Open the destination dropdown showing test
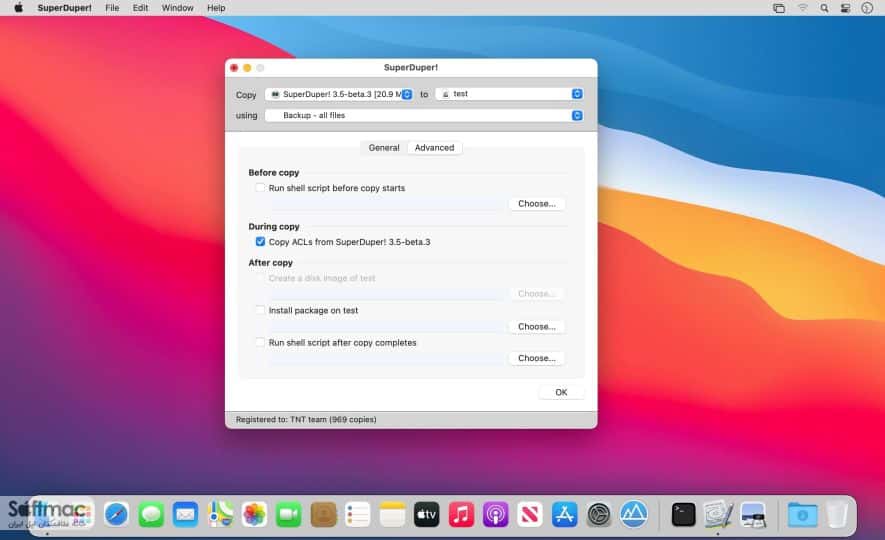Viewport: 885px width, 540px height. (x=509, y=94)
